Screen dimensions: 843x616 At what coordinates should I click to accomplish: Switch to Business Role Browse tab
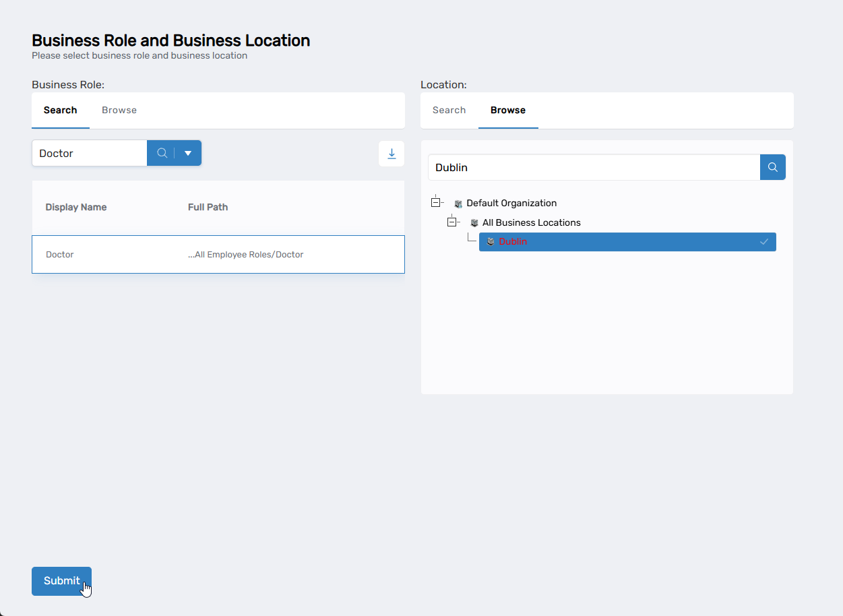pos(119,110)
